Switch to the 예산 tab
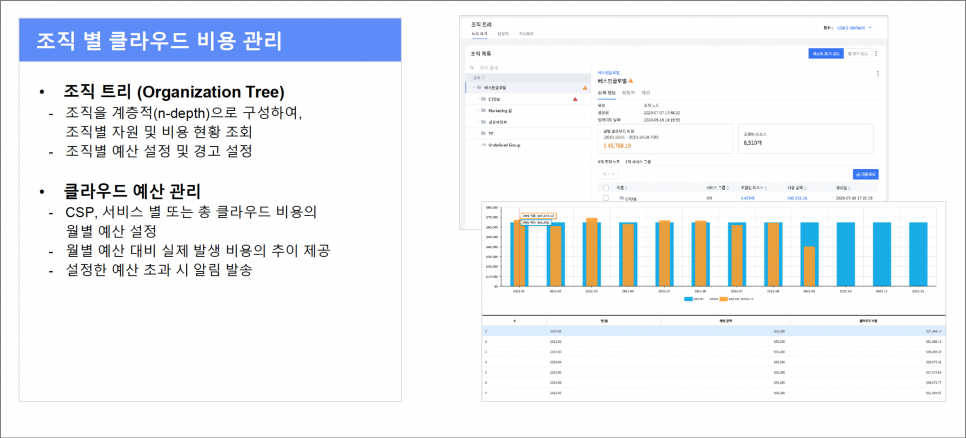This screenshot has width=966, height=438. point(646,92)
